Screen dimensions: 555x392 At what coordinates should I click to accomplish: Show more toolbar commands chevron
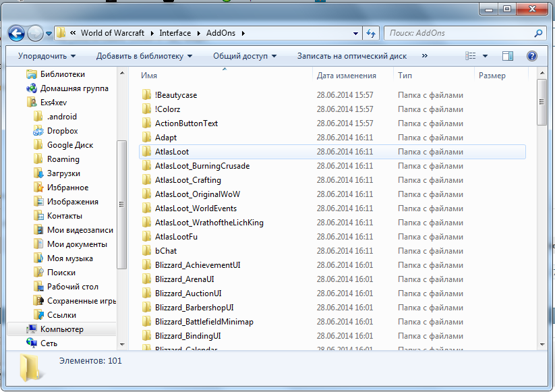coord(424,55)
